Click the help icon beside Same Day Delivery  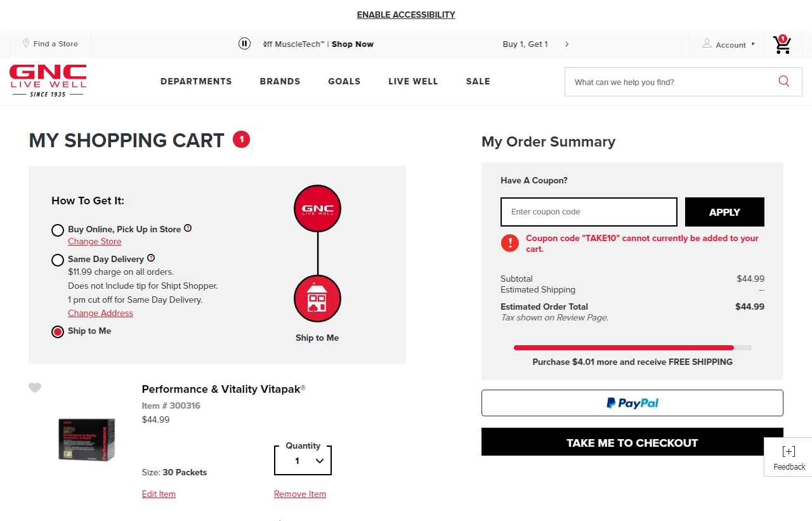point(151,258)
